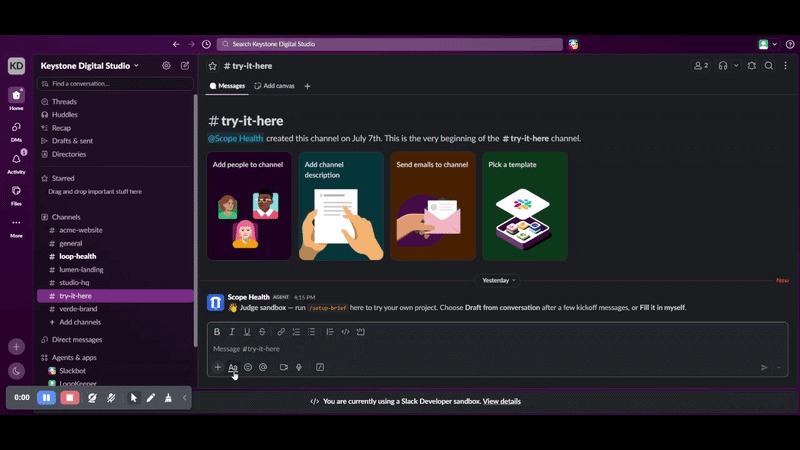Open Activity in the sidebar

pyautogui.click(x=16, y=163)
